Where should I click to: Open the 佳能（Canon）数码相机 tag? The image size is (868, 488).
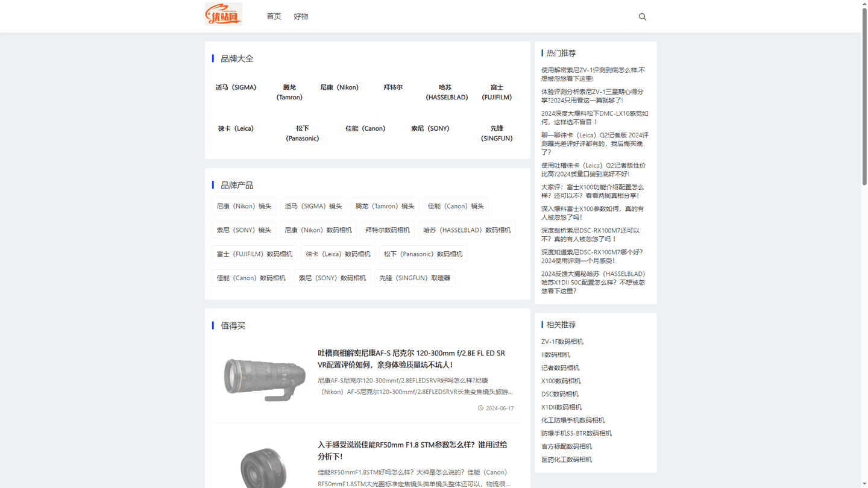tap(251, 278)
